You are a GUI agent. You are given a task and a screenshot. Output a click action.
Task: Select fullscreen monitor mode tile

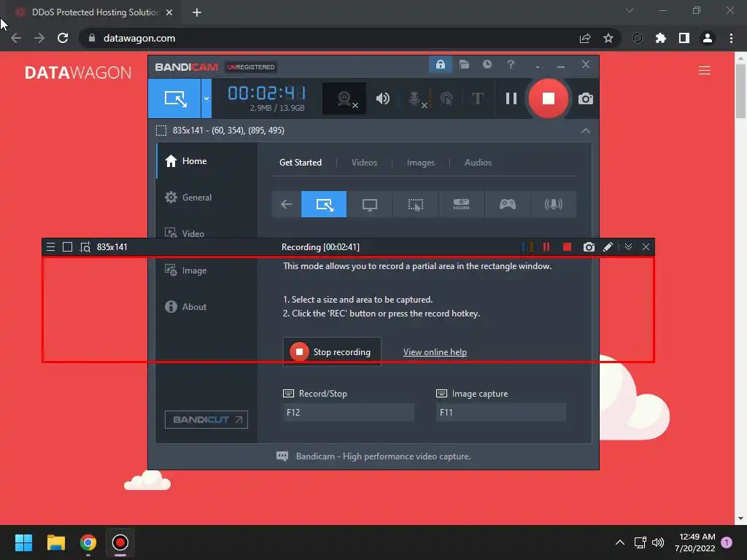click(x=370, y=204)
